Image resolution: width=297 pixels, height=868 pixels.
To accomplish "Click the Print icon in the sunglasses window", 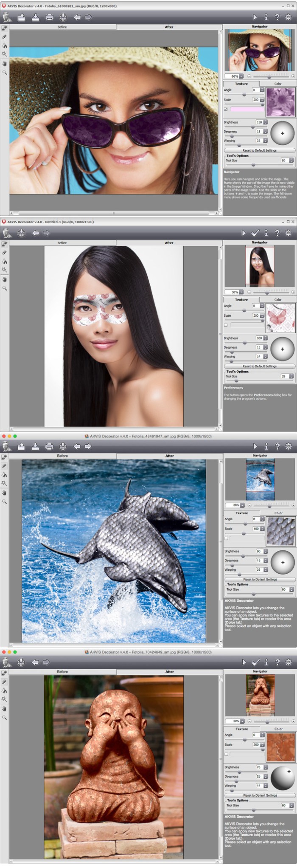I will 50,17.
